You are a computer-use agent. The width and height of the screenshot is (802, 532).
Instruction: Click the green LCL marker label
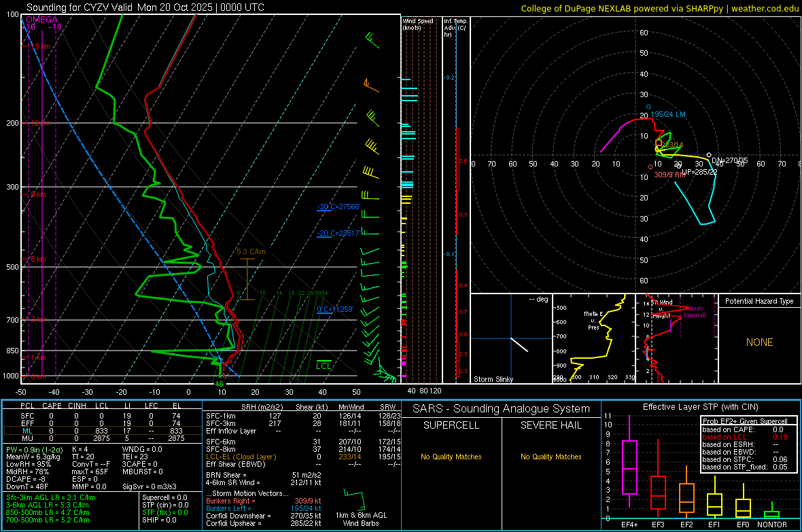324,366
